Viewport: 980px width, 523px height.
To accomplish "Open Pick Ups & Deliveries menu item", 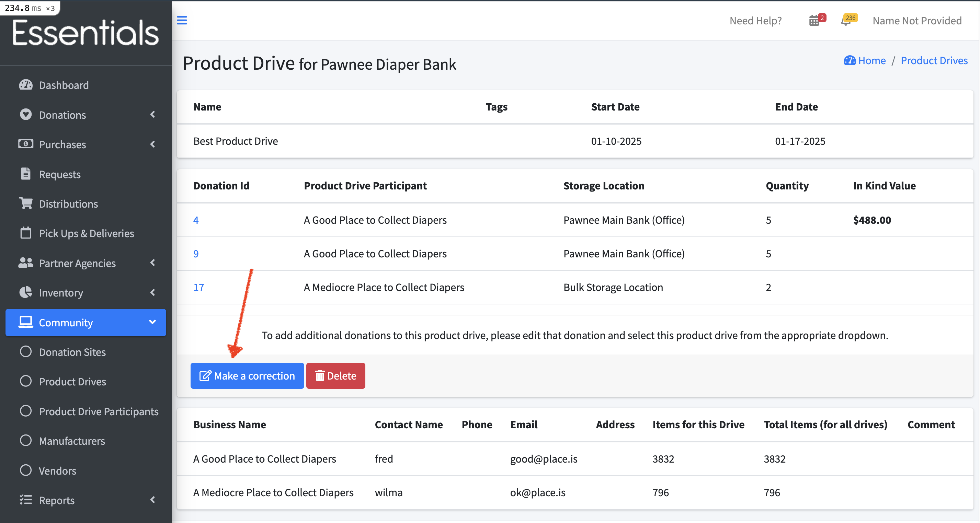I will click(x=86, y=233).
